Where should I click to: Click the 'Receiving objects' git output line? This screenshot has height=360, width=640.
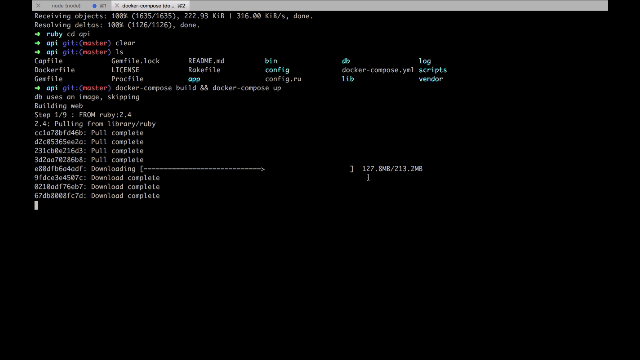pos(174,16)
